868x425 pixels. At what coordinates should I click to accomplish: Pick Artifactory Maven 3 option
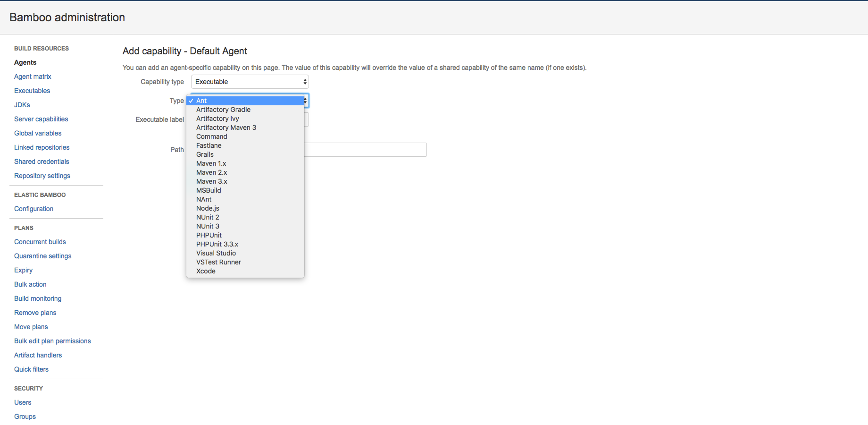pos(245,127)
